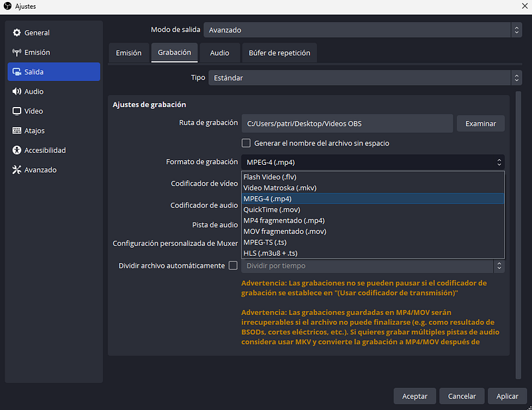Open the Emisión settings section
The width and height of the screenshot is (532, 410).
coord(54,52)
